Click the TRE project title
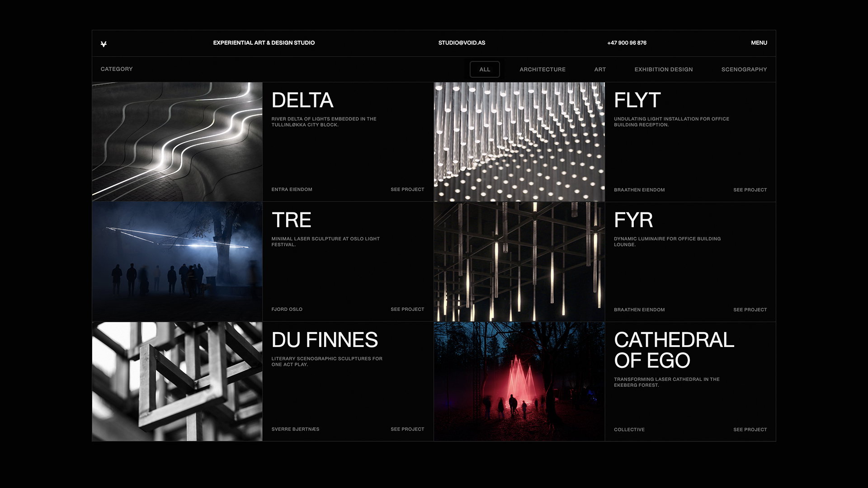This screenshot has height=488, width=868. [292, 221]
